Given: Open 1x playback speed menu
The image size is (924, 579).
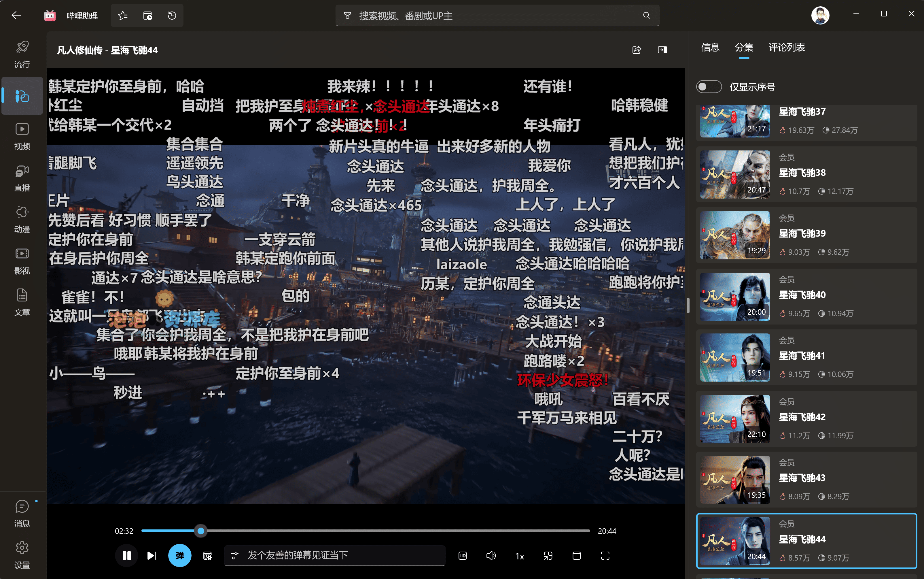Looking at the screenshot, I should tap(519, 556).
